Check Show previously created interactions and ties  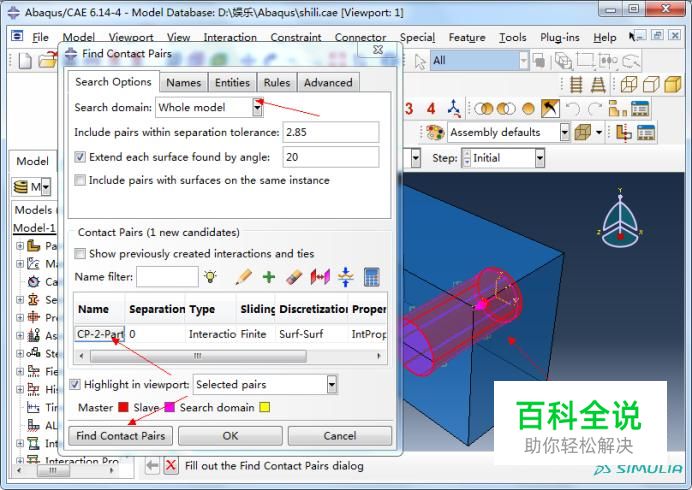pyautogui.click(x=80, y=253)
